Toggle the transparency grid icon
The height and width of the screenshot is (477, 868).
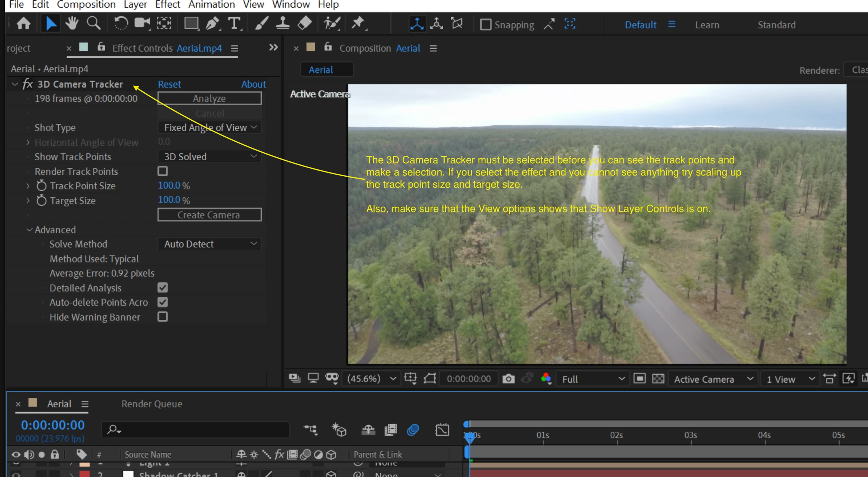(658, 379)
